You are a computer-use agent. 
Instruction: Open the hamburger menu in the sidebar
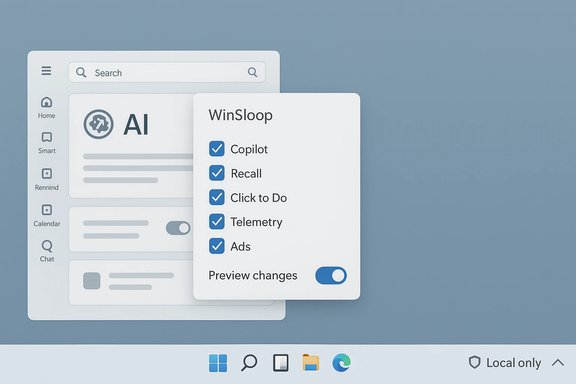click(46, 71)
